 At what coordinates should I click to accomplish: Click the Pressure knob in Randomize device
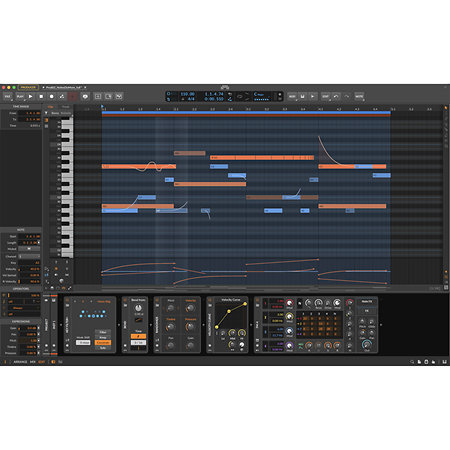tap(190, 327)
